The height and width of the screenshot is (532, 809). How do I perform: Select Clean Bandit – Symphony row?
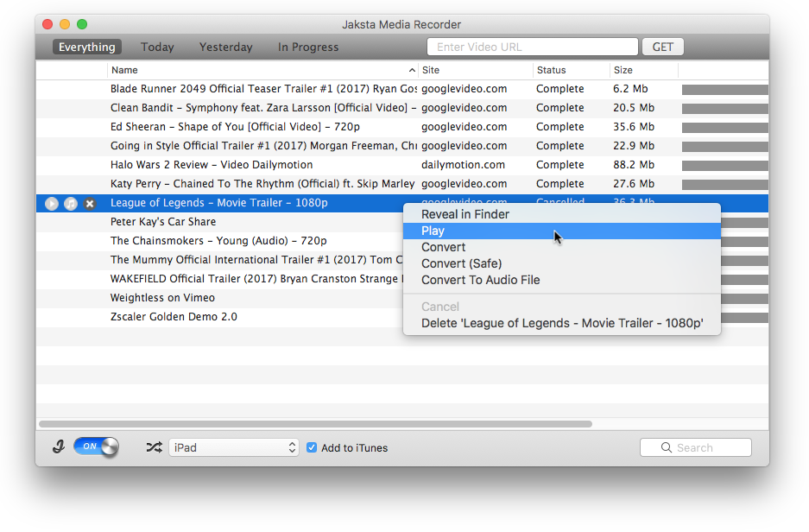point(402,108)
